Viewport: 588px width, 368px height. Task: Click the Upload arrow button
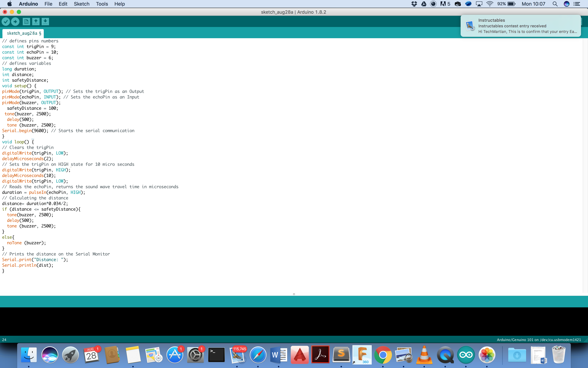click(15, 21)
